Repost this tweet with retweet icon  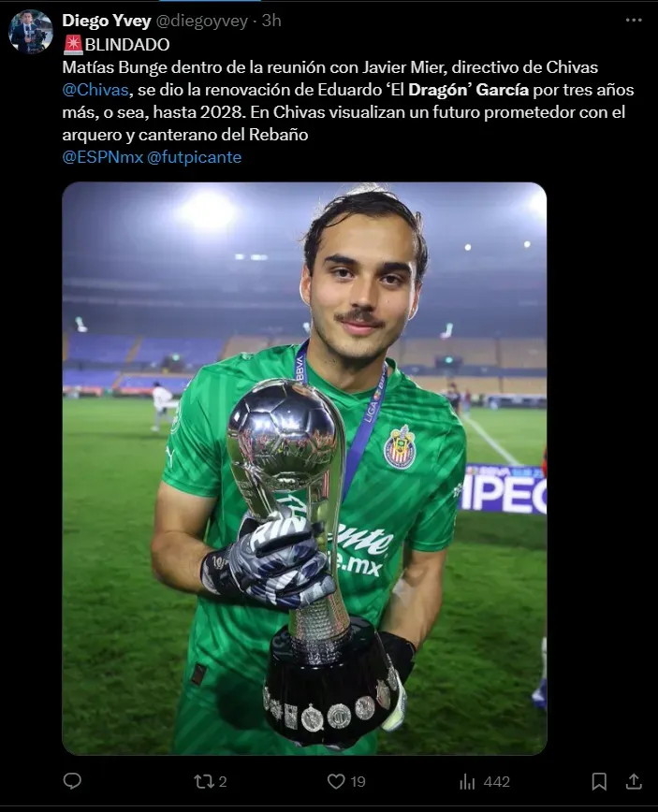[x=204, y=781]
